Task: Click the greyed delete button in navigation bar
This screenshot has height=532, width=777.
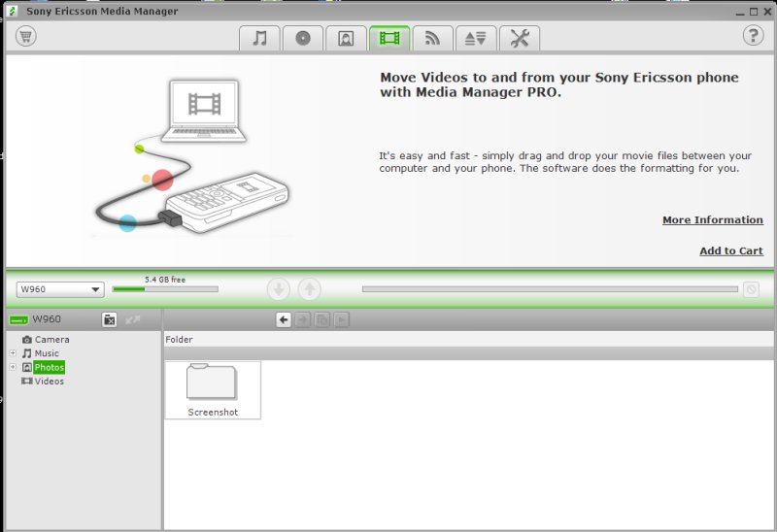Action: [322, 320]
